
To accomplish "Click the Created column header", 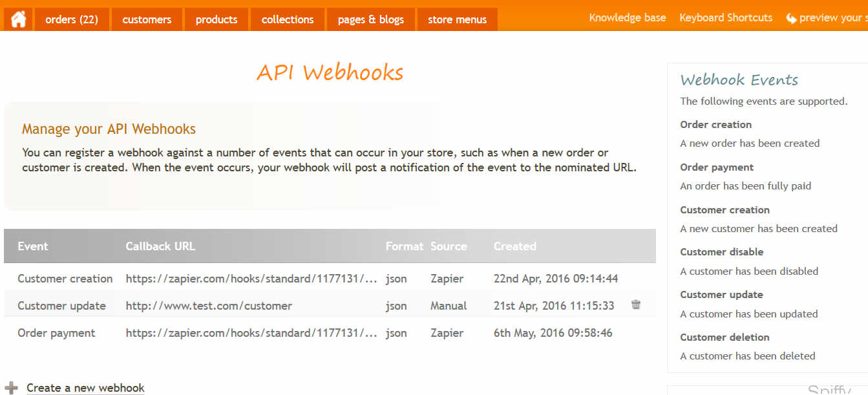I will (x=515, y=246).
